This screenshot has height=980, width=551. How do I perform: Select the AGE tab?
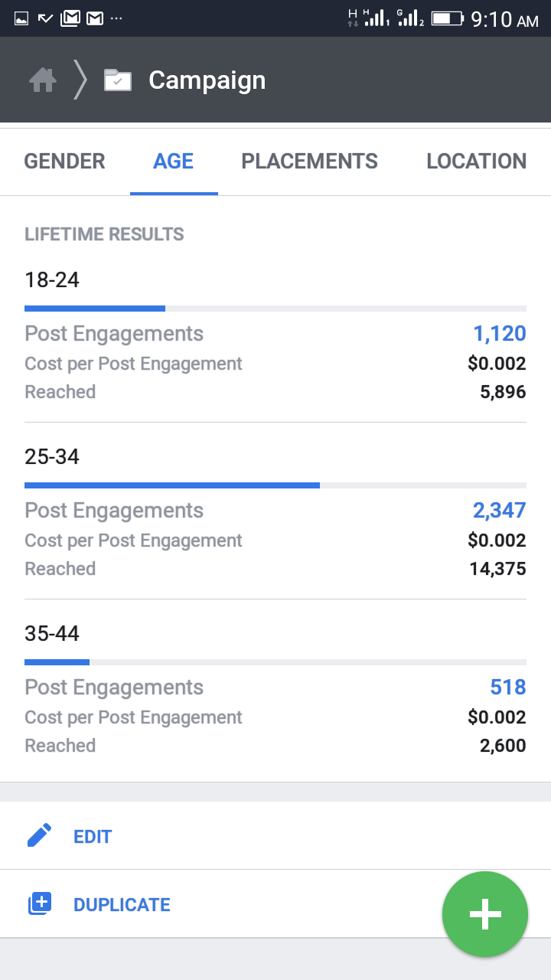pos(174,162)
